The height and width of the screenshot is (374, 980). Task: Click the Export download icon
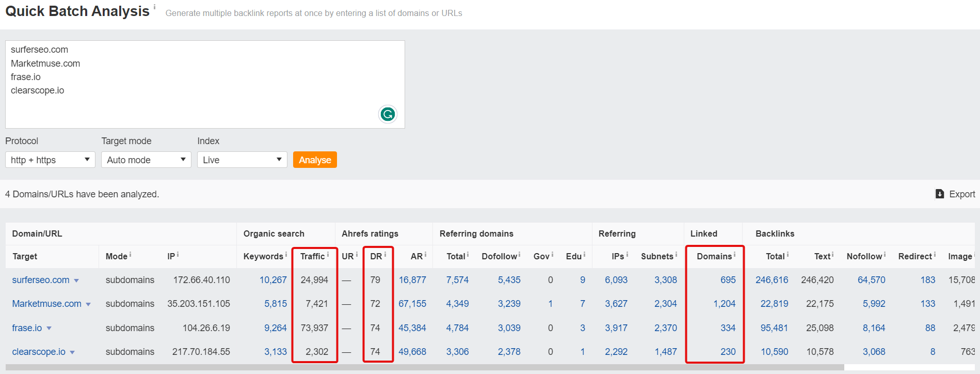click(x=940, y=194)
